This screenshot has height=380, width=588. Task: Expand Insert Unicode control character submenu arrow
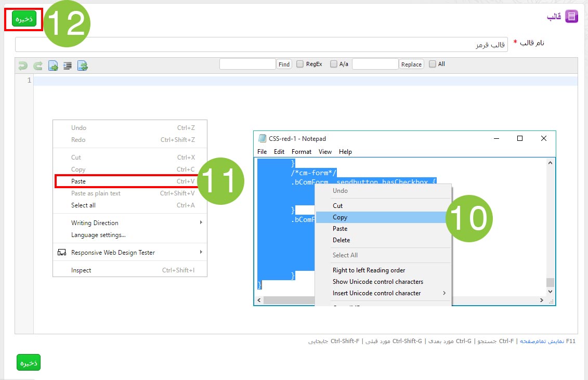click(x=445, y=293)
